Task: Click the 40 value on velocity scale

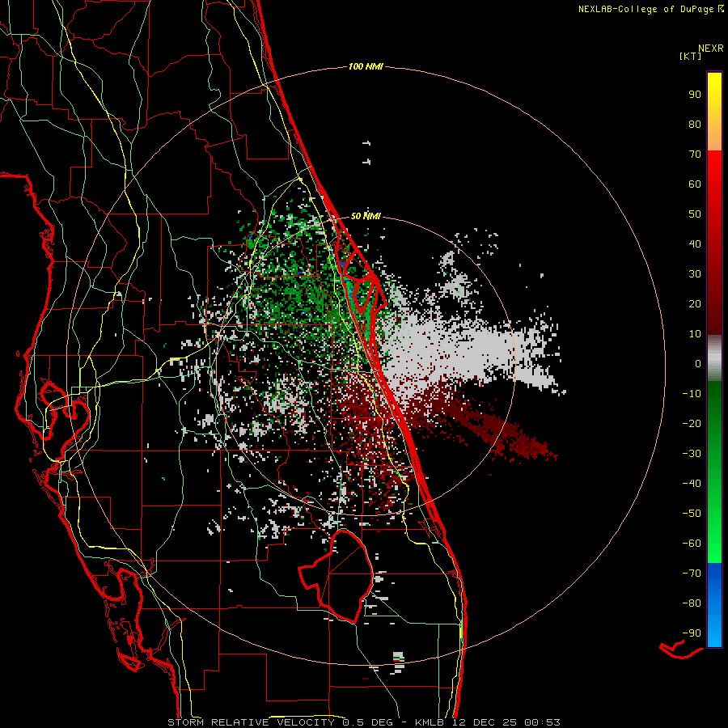Action: (695, 243)
